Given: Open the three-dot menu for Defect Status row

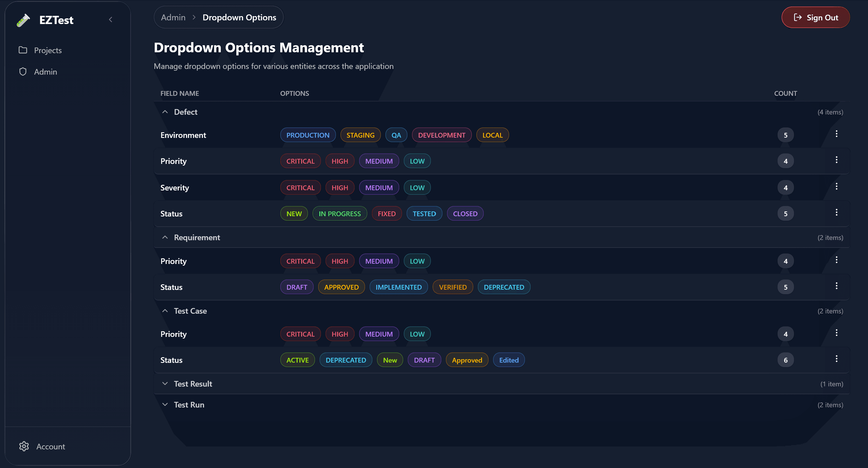Looking at the screenshot, I should (837, 212).
